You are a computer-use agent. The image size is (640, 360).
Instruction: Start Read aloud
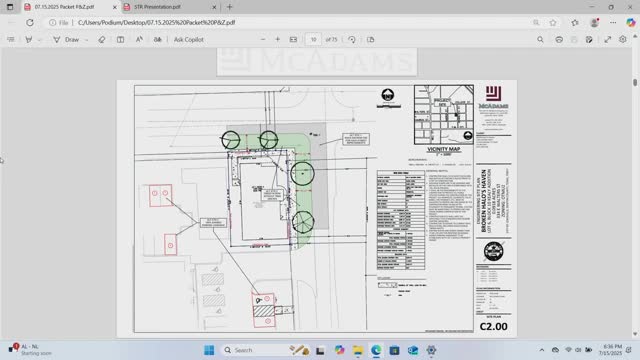pyautogui.click(x=158, y=40)
